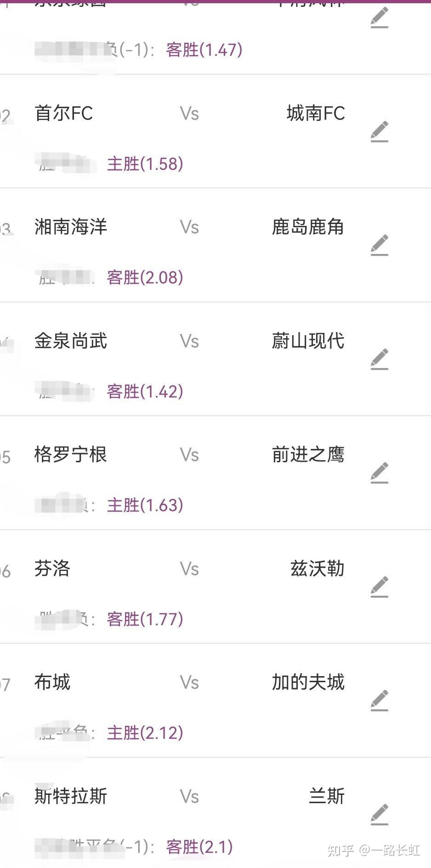Viewport: 431px width, 868px height.
Task: Edit the 首尔FC vs 城南FC match
Action: [x=380, y=132]
